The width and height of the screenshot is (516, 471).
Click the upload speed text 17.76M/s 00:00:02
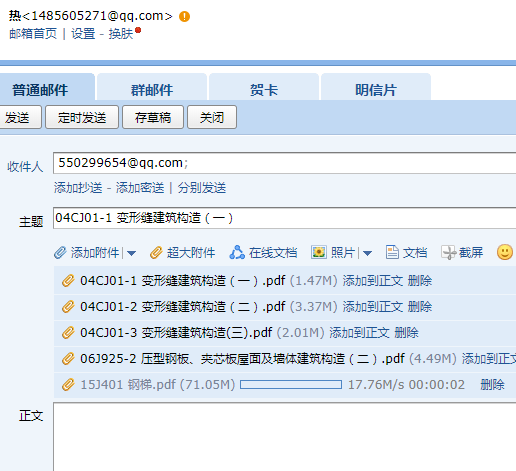point(406,385)
